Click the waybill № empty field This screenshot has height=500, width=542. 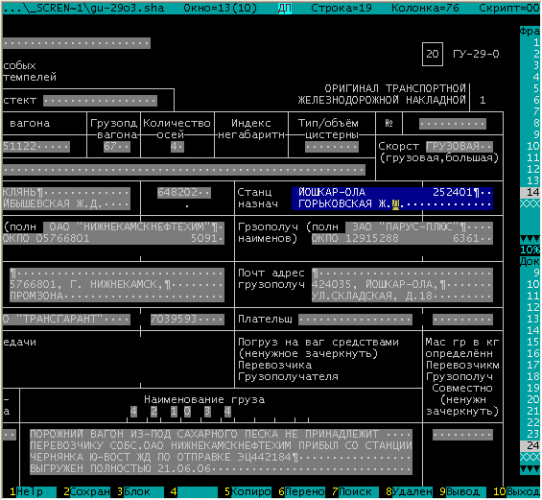pos(452,123)
